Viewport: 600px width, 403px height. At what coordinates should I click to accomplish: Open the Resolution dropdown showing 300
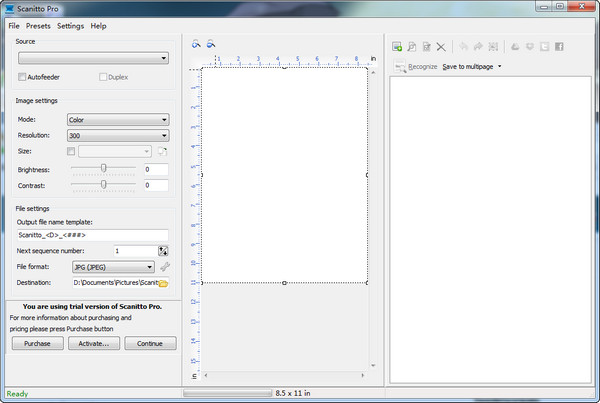click(118, 135)
